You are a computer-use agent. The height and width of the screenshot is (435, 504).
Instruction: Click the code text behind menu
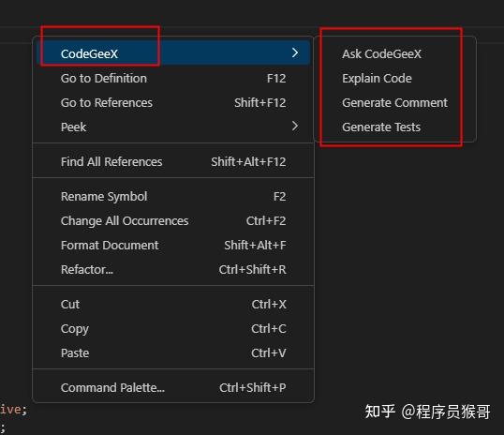13,410
